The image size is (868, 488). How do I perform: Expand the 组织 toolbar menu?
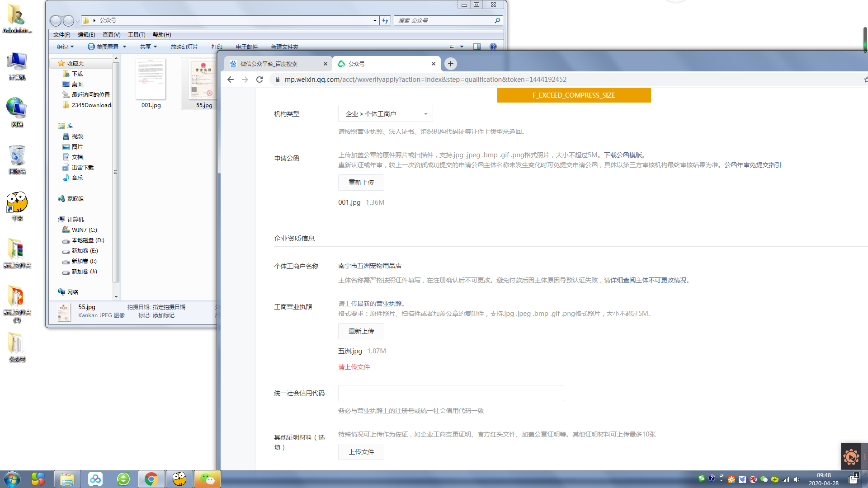coord(65,47)
